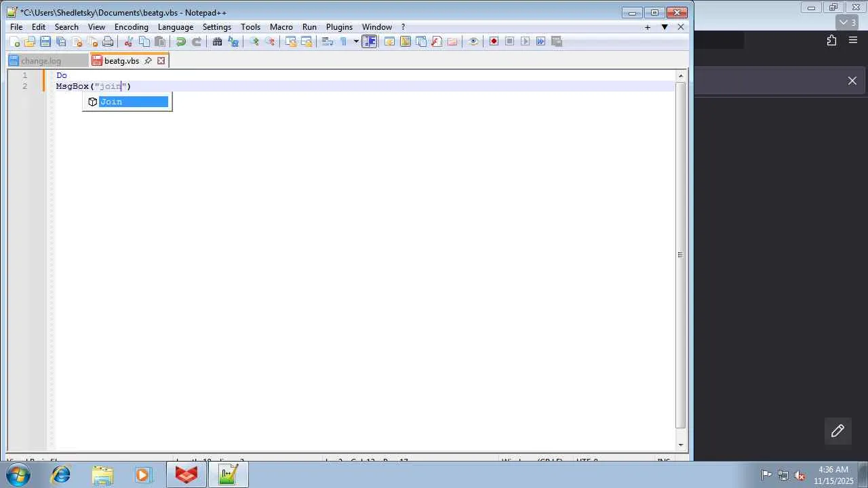Click the Close All toolbar icon
This screenshot has width=868, height=488.
tap(92, 41)
